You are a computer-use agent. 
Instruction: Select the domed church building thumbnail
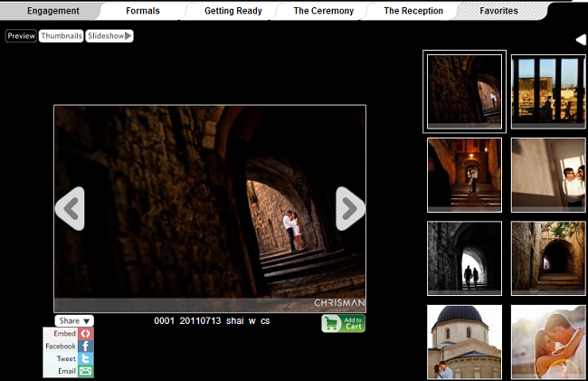pyautogui.click(x=464, y=341)
